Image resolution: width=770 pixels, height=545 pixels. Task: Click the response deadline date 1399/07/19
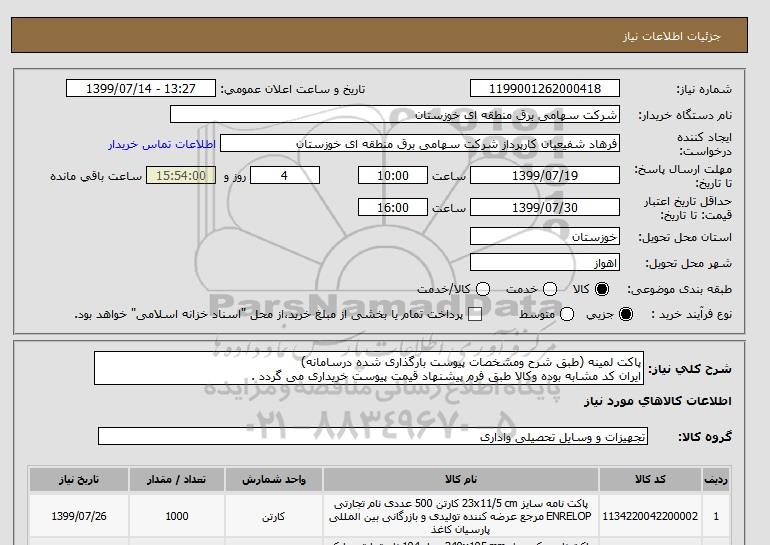click(x=545, y=175)
